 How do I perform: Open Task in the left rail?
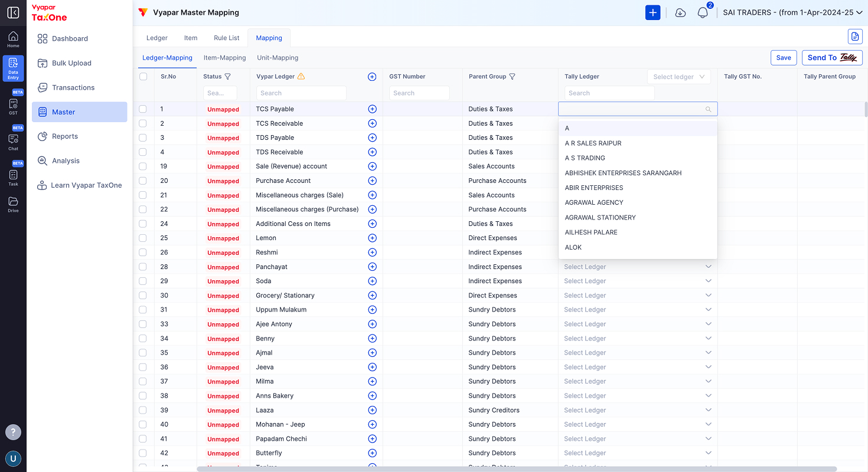coord(13,177)
